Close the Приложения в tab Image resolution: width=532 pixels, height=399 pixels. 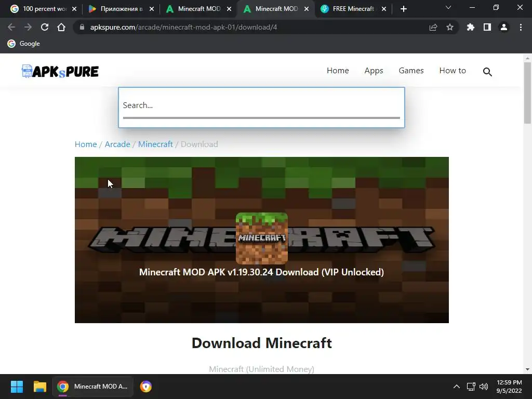pyautogui.click(x=152, y=9)
